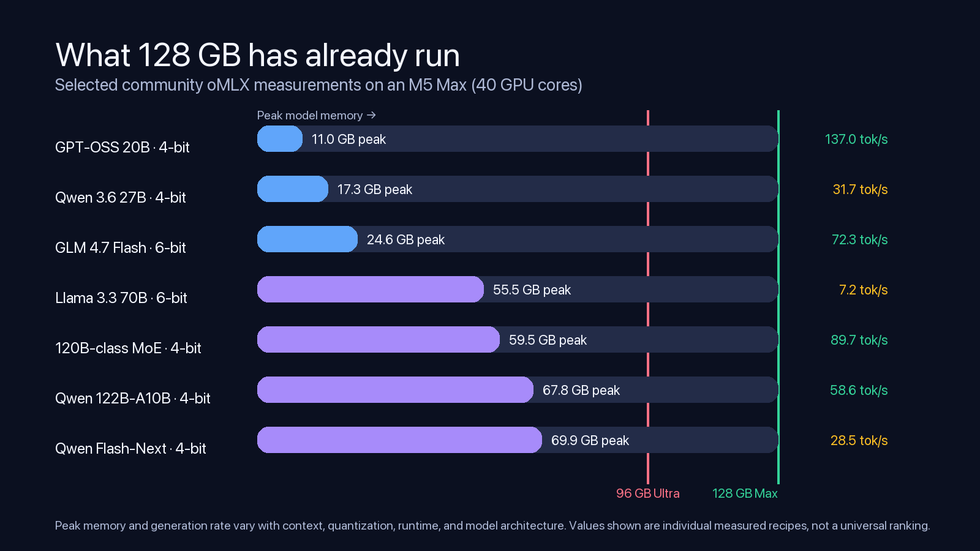Viewport: 980px width, 551px height.
Task: Click the '67.8 GB peak' value
Action: [581, 391]
